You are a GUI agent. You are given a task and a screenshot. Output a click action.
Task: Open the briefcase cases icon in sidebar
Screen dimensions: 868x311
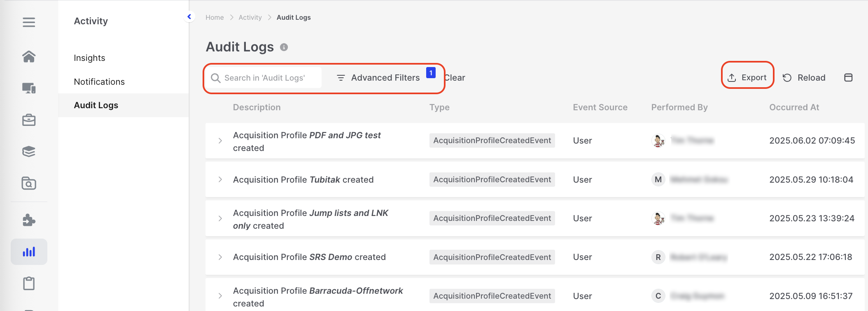(x=29, y=120)
